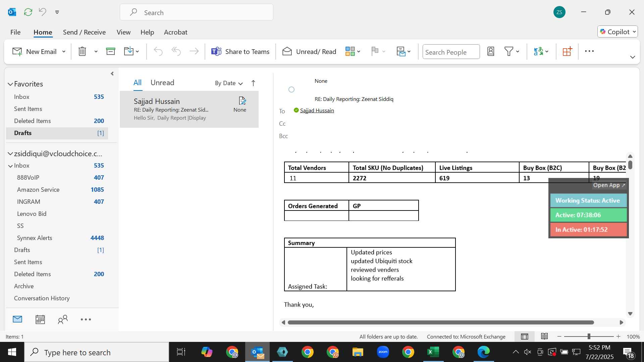
Task: Select the radio circle beside the message header
Action: click(291, 89)
